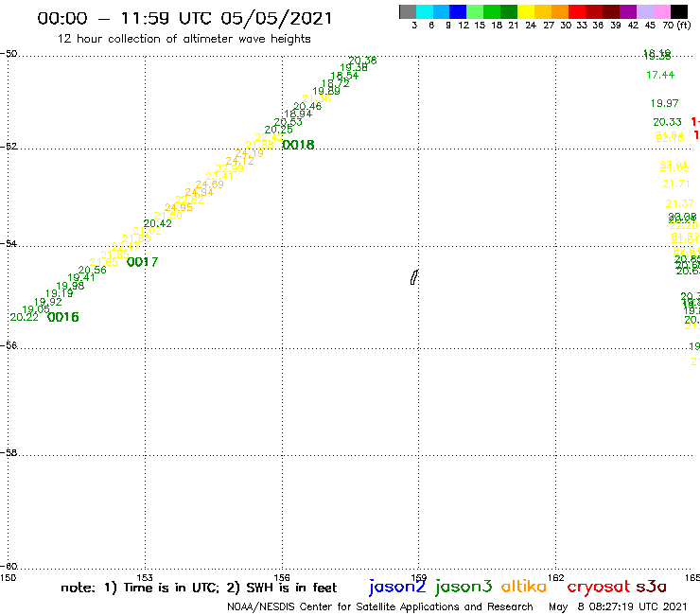Click the cryosat satellite label

(599, 587)
